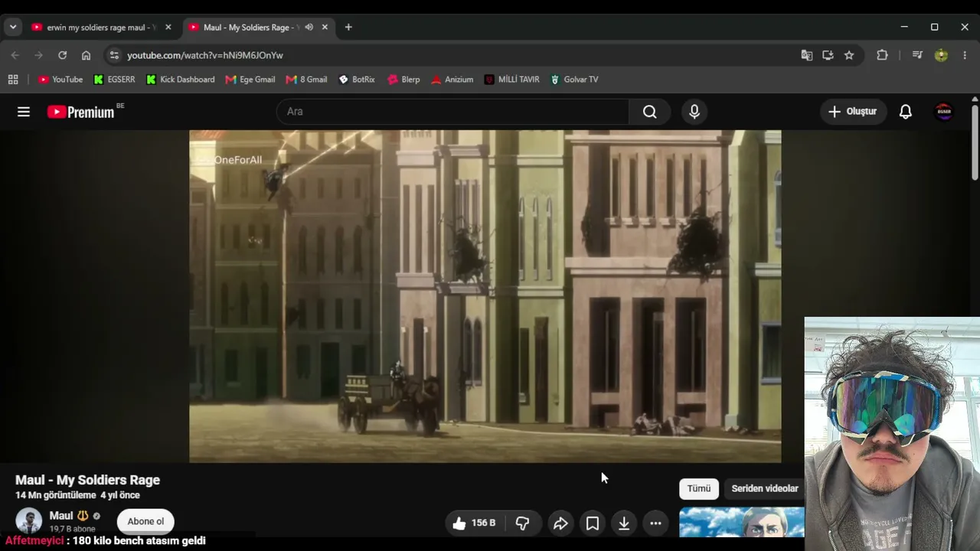Click the page vertical scrollbar
This screenshot has height=551, width=980.
click(x=975, y=143)
